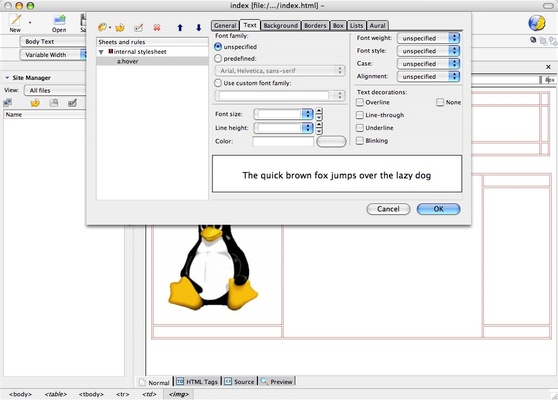Click the New page toolbar icon
558x400 pixels.
click(x=15, y=20)
